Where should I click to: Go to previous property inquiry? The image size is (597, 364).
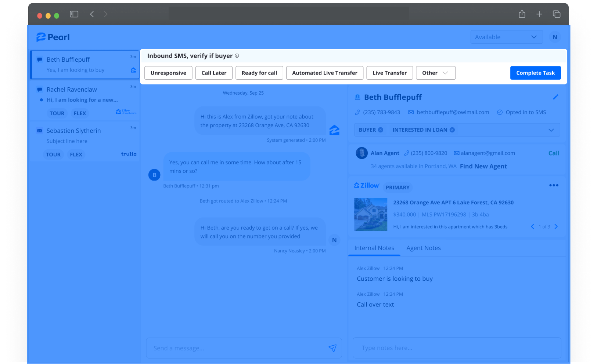click(x=532, y=226)
